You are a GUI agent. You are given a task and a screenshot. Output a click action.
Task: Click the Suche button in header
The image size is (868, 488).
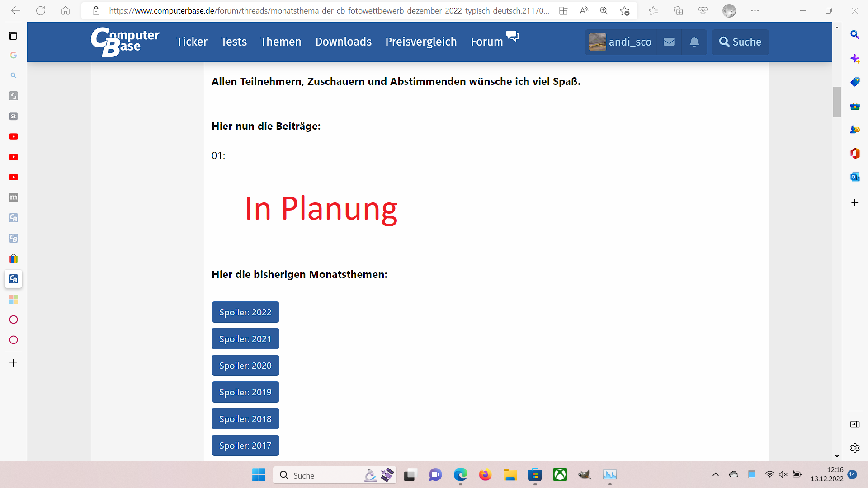(x=740, y=42)
